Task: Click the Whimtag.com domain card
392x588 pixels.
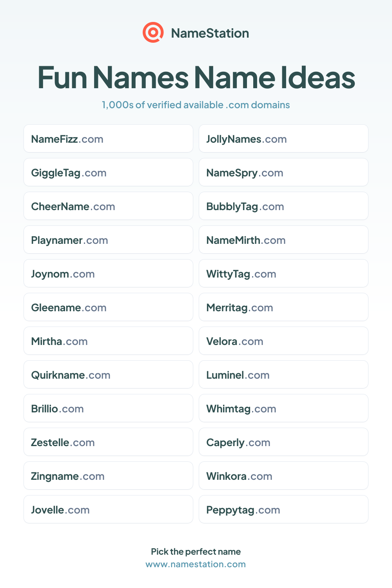Action: click(283, 408)
